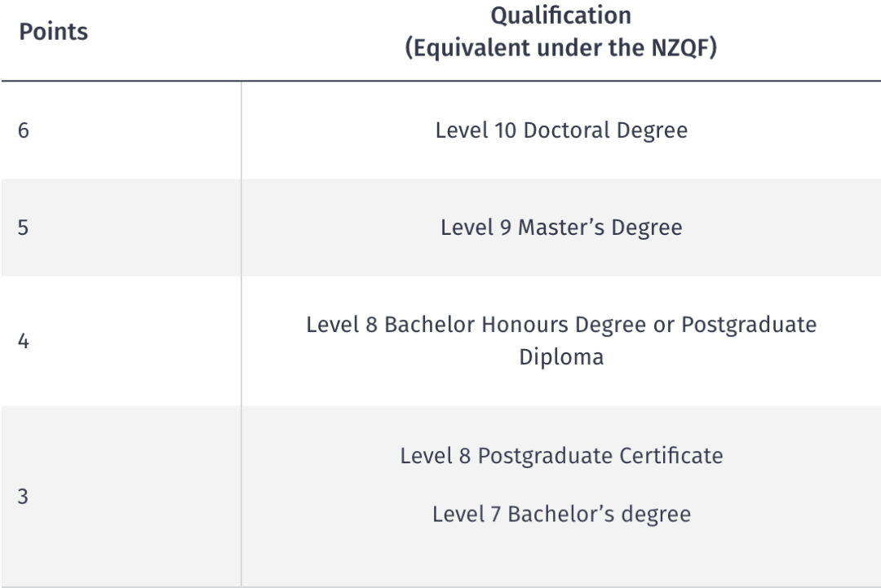The width and height of the screenshot is (881, 588).
Task: Click the word Master's in the second row
Action: (561, 228)
